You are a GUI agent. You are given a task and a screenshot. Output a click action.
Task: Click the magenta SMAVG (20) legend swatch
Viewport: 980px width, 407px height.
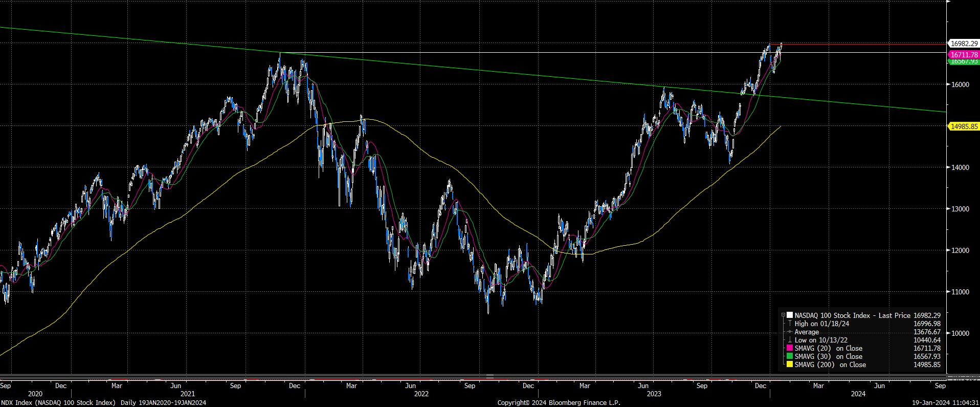[x=790, y=348]
